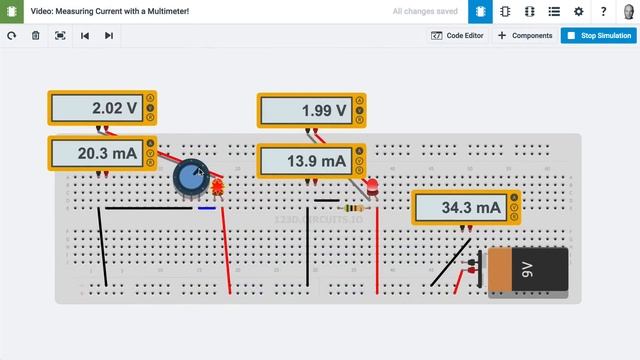640x360 pixels.
Task: Open the settings gear
Action: [x=578, y=11]
